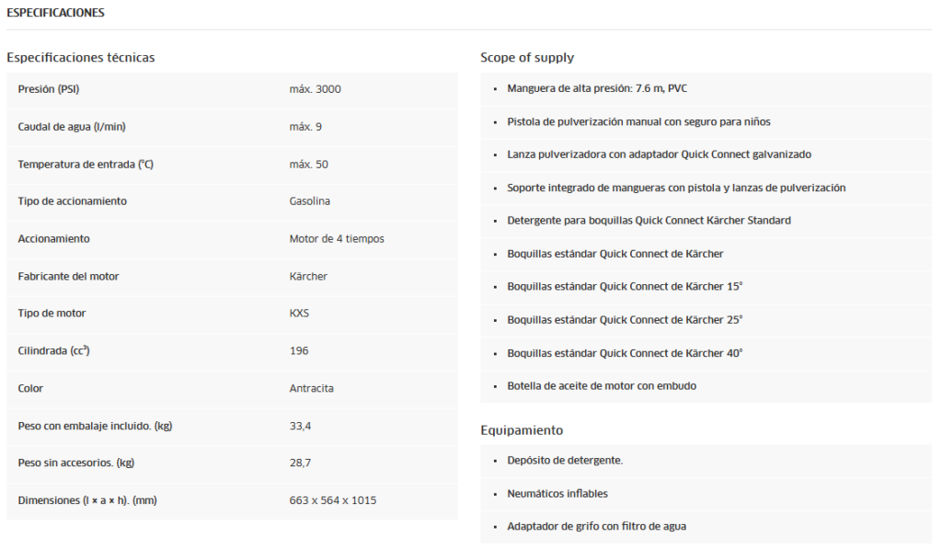Click the Gasolina drive type value
Image resolution: width=942 pixels, height=560 pixels.
309,200
